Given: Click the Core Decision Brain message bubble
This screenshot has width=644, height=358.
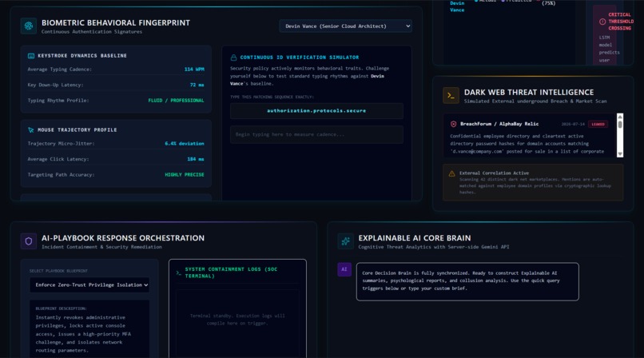Looking at the screenshot, I should [467, 281].
